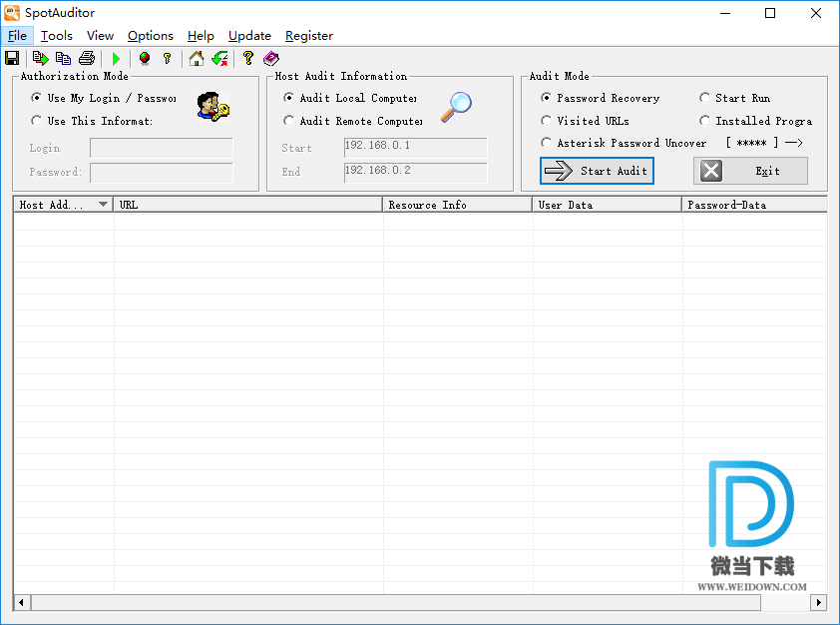Click the horizontal scrollbar right arrow
Image resolution: width=840 pixels, height=625 pixels.
[819, 602]
